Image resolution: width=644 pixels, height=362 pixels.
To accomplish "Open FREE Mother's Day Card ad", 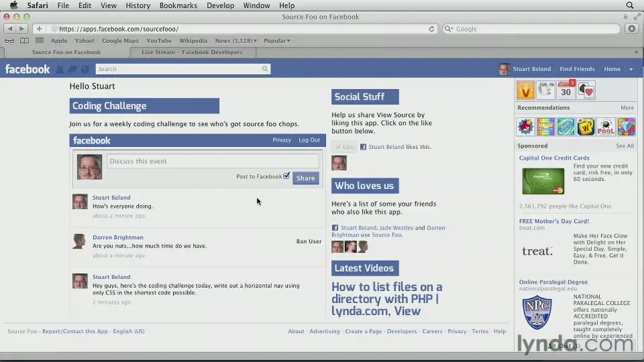I will pyautogui.click(x=553, y=221).
